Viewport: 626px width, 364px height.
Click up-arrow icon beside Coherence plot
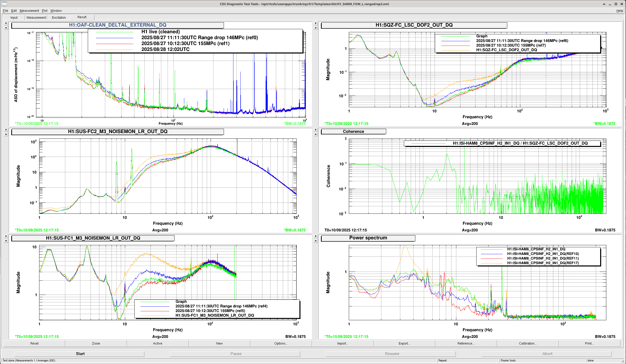click(x=316, y=134)
